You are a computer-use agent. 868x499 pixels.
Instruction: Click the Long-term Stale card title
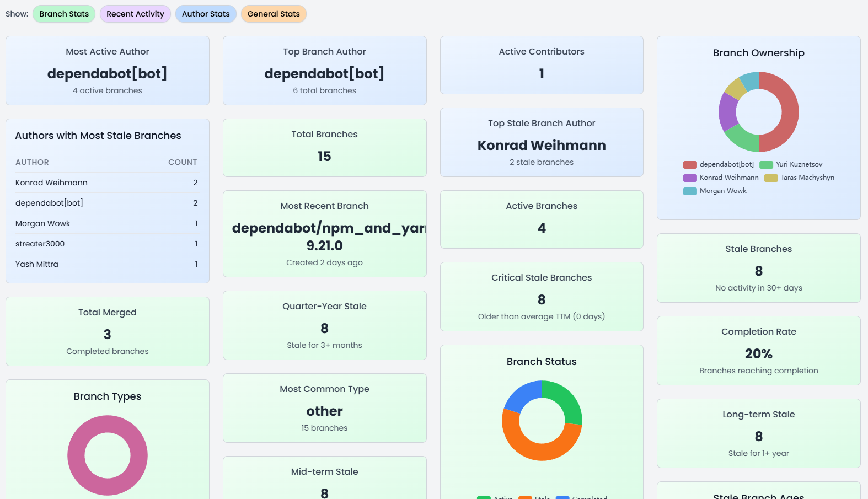pyautogui.click(x=759, y=414)
